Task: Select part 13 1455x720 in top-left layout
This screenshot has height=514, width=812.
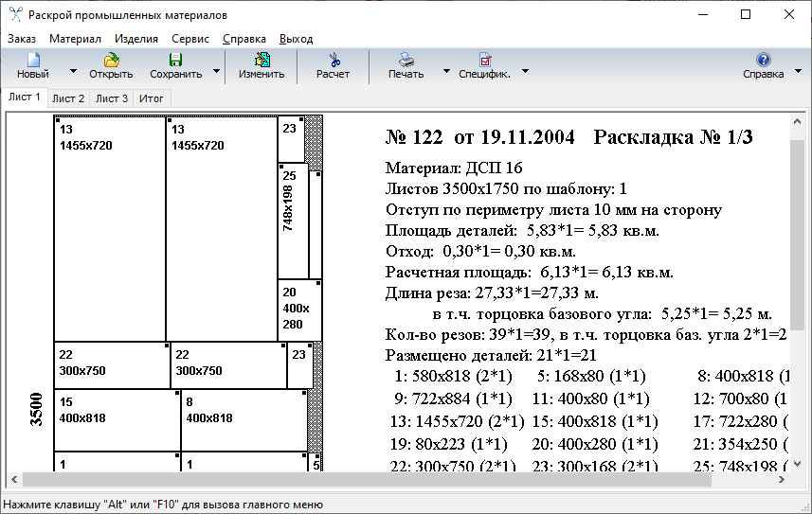Action: coord(110,227)
